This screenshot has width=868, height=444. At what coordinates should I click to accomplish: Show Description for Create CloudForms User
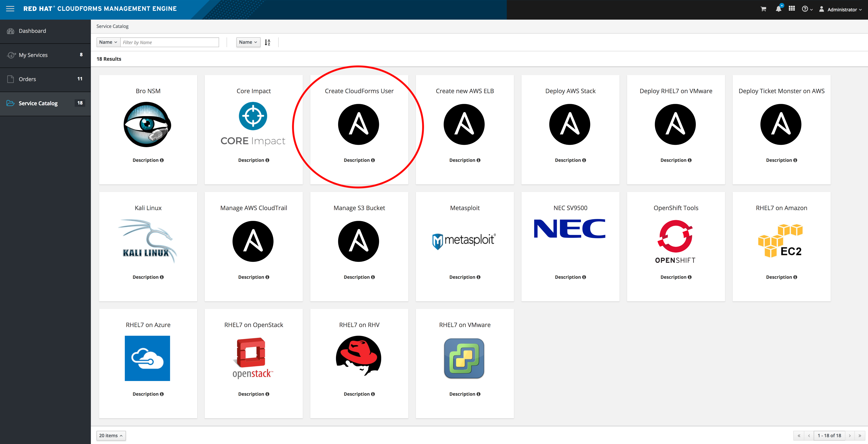coord(359,160)
